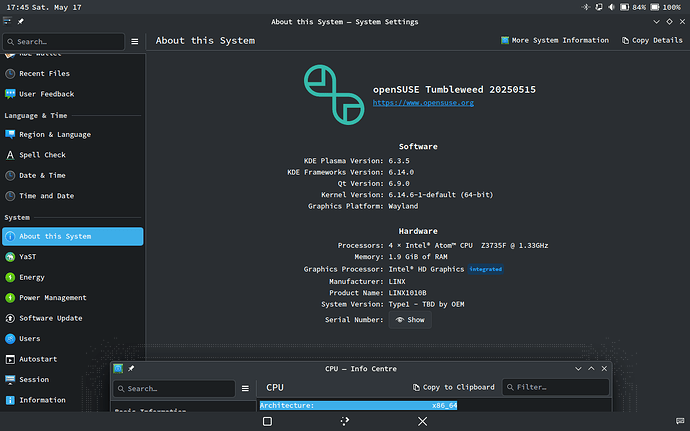The height and width of the screenshot is (431, 690).
Task: Pin the CPU Info Centre window
Action: click(131, 368)
